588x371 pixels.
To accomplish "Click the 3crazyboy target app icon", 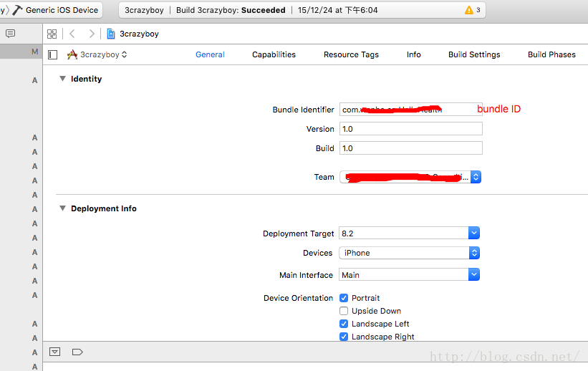I will click(x=72, y=54).
